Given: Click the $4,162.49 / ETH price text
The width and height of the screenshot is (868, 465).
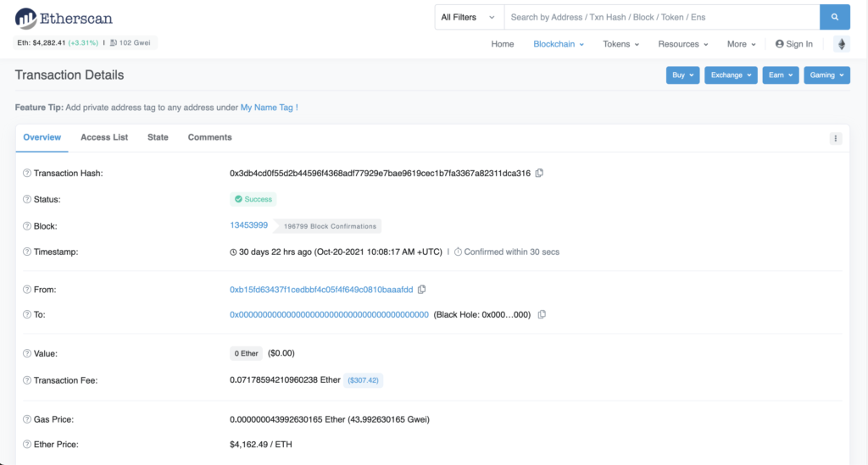Looking at the screenshot, I should (261, 444).
